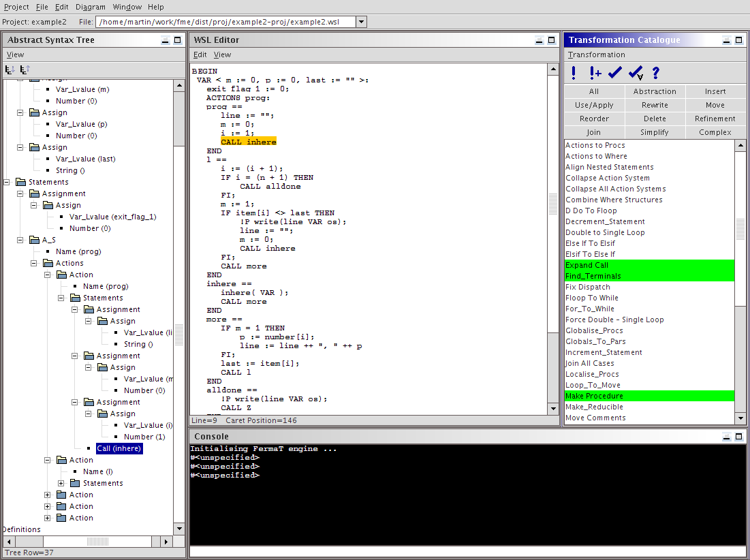
Task: Click the WSL Editor scroll up arrow
Action: [x=553, y=69]
